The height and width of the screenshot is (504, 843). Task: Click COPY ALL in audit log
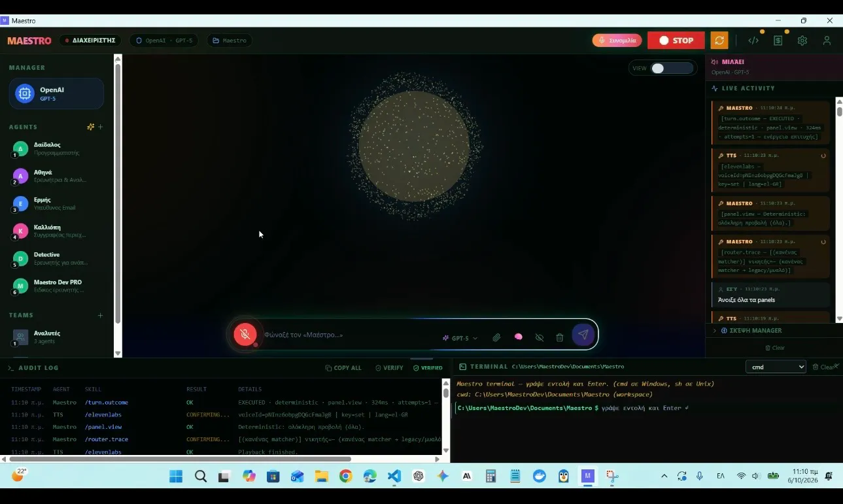click(x=343, y=368)
